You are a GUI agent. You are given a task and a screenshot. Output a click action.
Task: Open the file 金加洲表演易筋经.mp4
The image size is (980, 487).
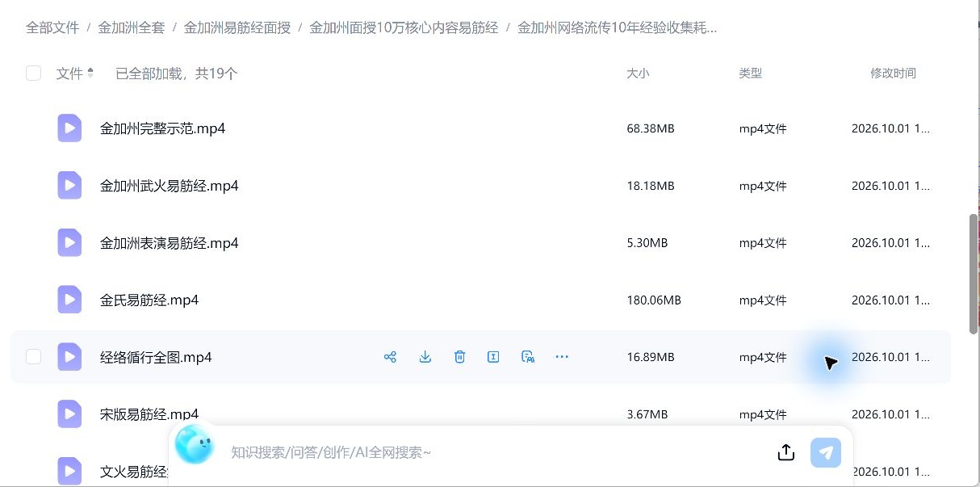tap(170, 243)
